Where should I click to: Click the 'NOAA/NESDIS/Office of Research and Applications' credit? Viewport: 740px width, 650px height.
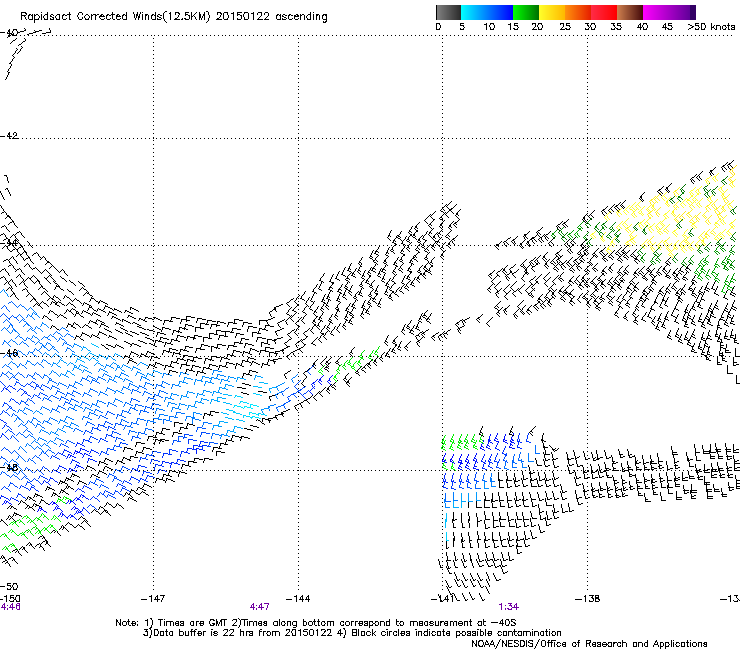tap(589, 644)
